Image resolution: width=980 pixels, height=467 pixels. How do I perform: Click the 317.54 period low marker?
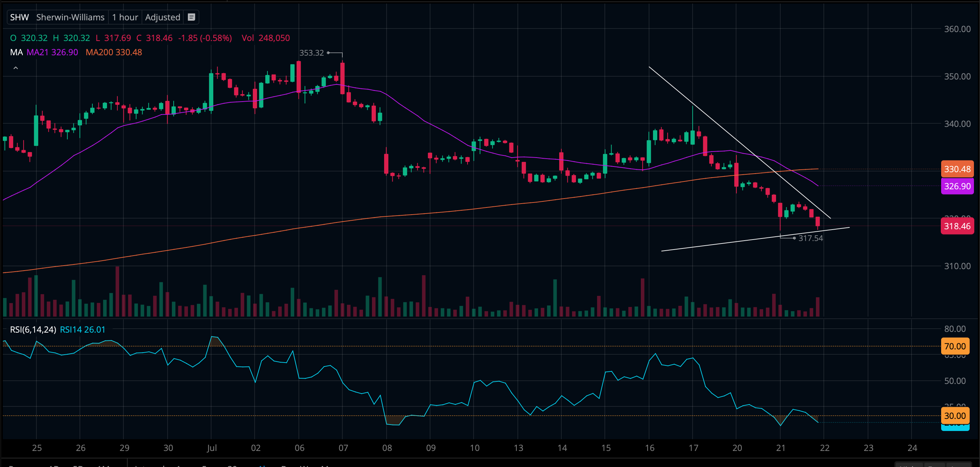click(811, 238)
